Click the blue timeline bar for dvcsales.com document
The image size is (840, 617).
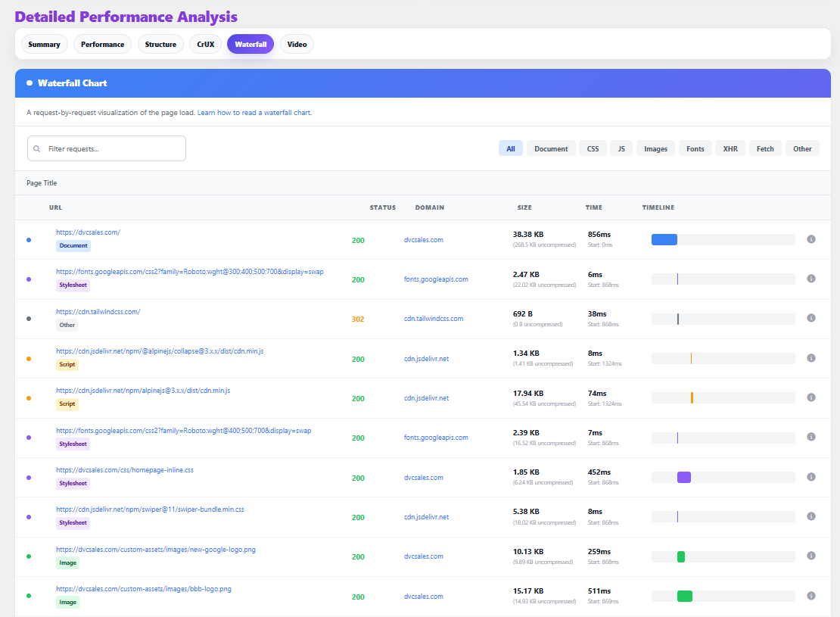(664, 239)
